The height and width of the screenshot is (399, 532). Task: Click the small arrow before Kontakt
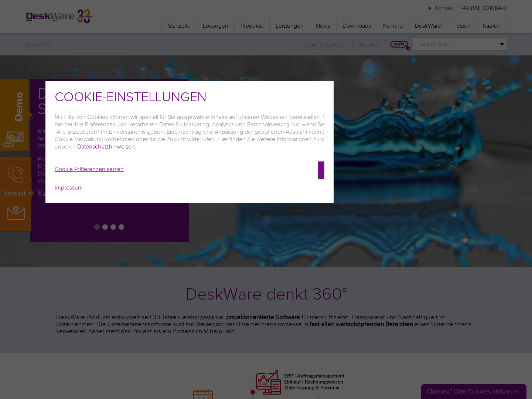(x=430, y=8)
